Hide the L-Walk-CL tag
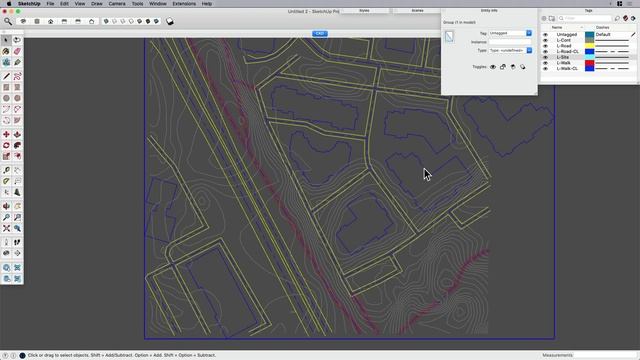Screen dimensions: 640x360 point(545,69)
